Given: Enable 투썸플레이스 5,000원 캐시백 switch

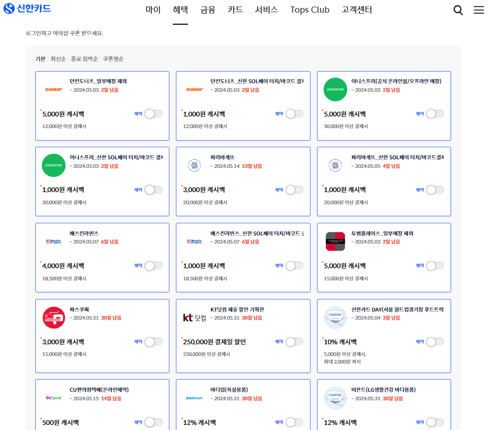Looking at the screenshot, I should click(x=435, y=266).
